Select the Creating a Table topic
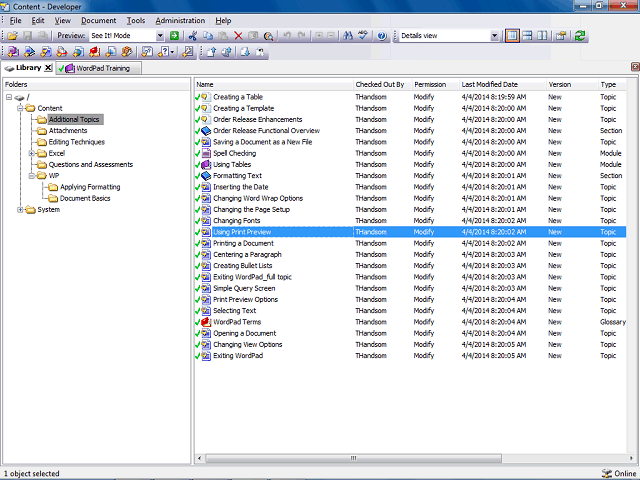The image size is (640, 480). (x=410, y=97)
